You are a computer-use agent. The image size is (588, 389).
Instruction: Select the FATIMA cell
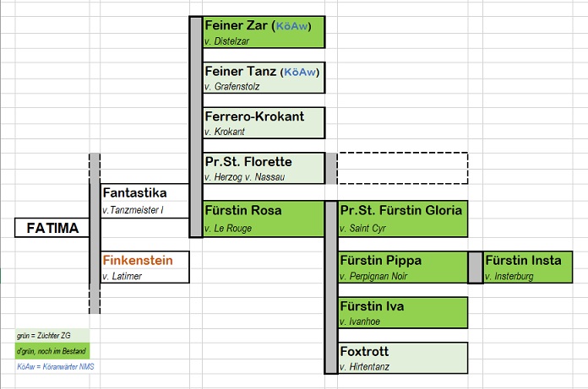(x=52, y=228)
